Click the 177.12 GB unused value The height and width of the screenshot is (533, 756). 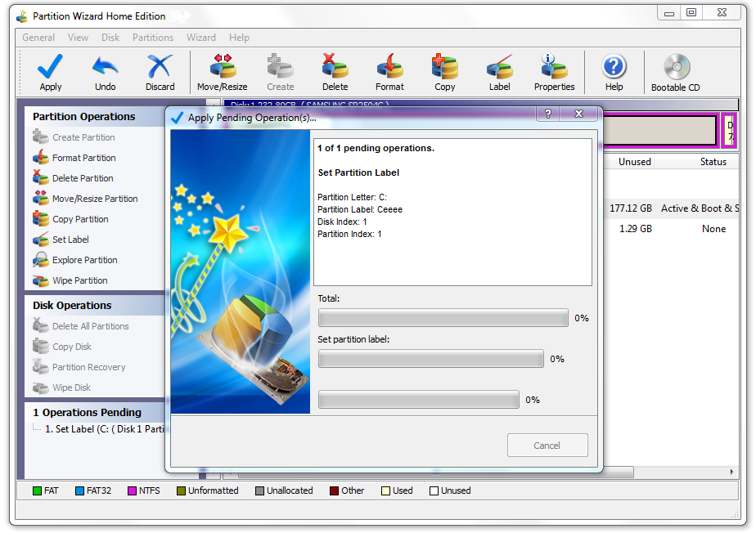point(631,208)
